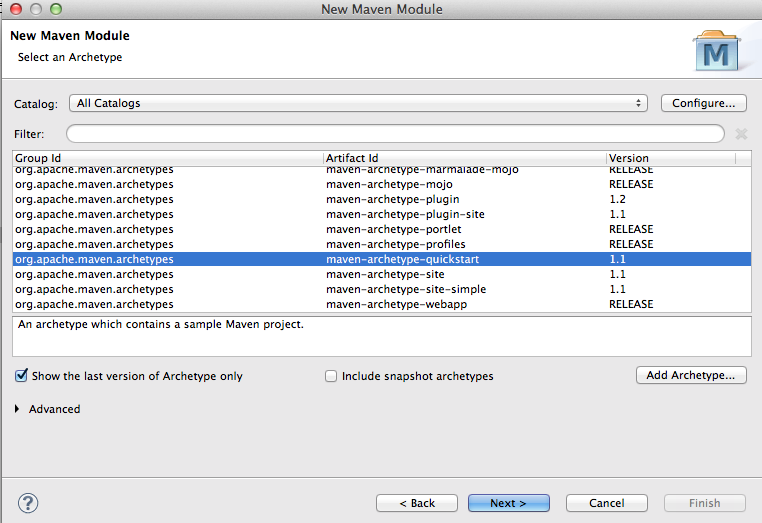This screenshot has width=762, height=523.
Task: Select the maven-archetype-quickstart row
Action: tap(382, 259)
